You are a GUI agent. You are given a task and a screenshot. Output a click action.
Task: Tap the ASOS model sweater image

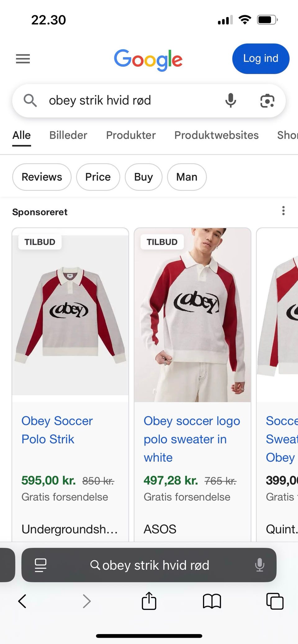click(192, 315)
